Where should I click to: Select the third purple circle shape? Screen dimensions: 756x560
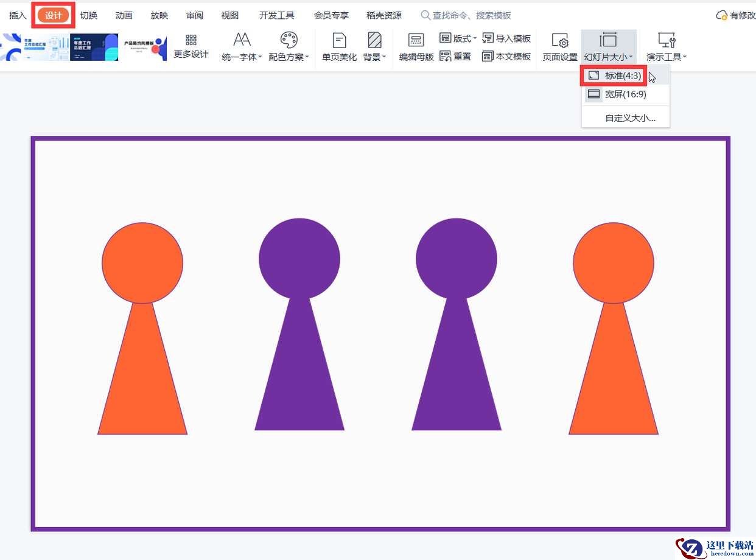click(457, 259)
